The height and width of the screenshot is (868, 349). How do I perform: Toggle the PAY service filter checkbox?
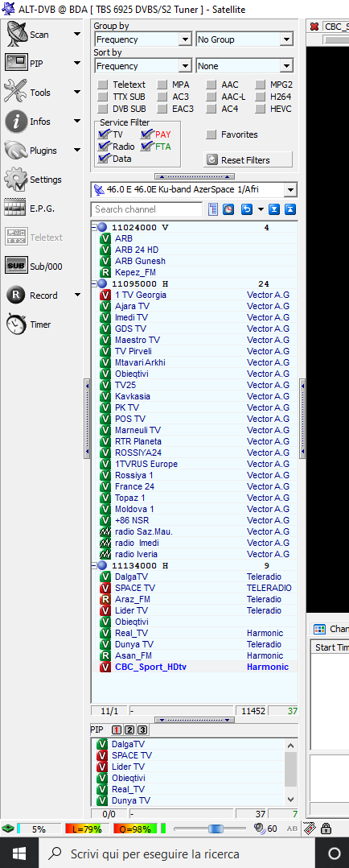146,134
